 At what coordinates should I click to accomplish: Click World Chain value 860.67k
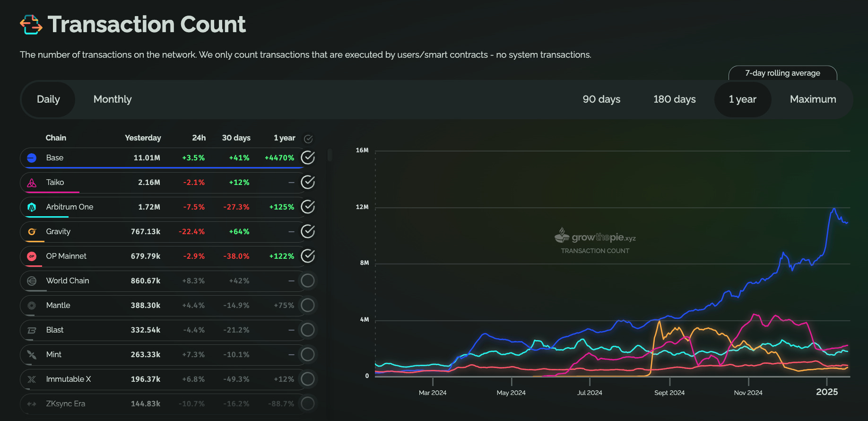[x=146, y=281]
